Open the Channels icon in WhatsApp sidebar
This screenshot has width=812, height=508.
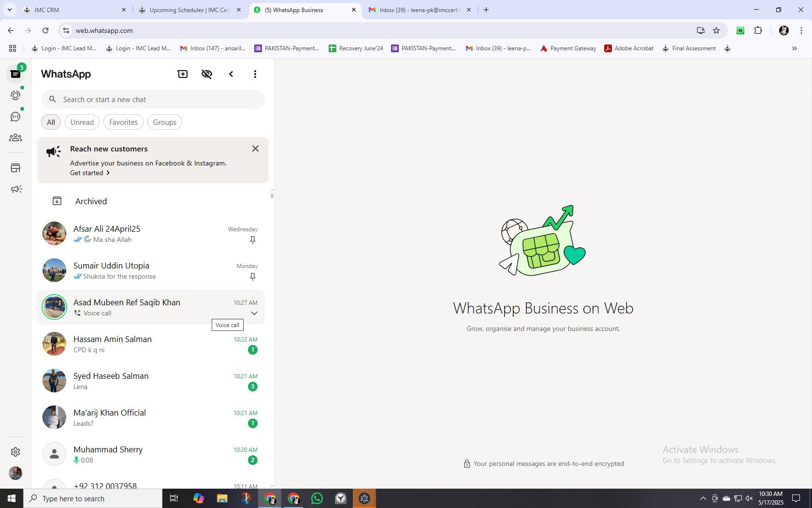tap(15, 117)
